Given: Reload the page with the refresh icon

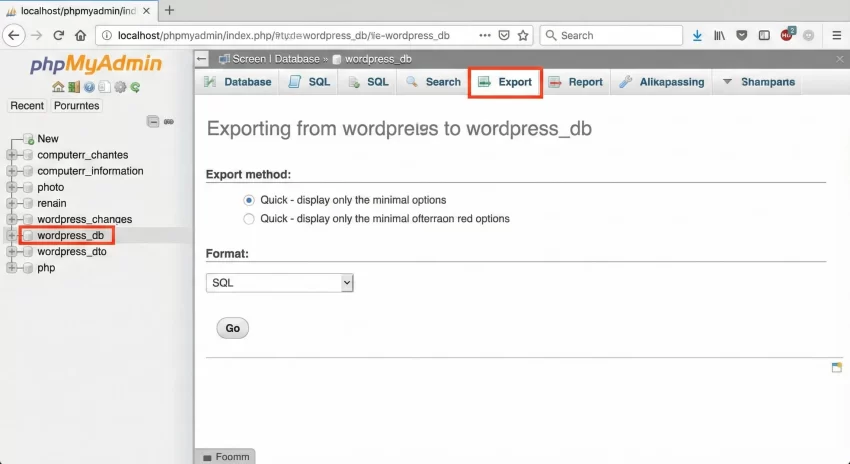Looking at the screenshot, I should coord(59,36).
